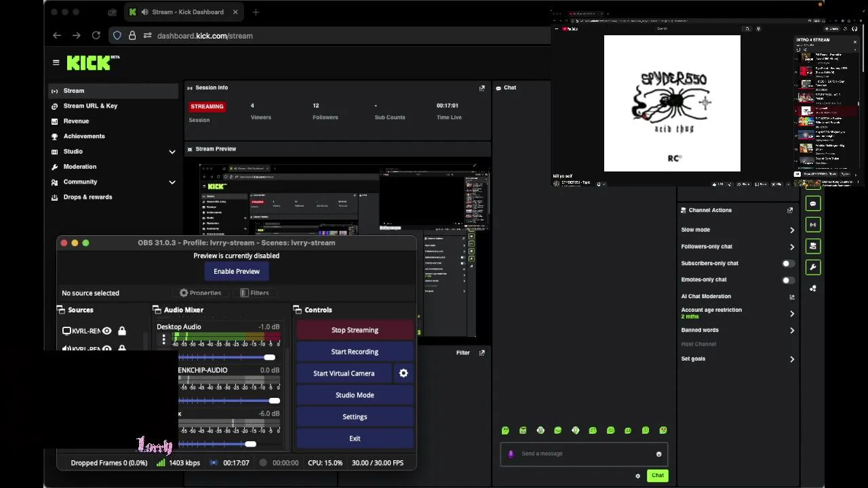Viewport: 868px width, 488px height.
Task: Pop out Channel Actions panel
Action: click(789, 211)
